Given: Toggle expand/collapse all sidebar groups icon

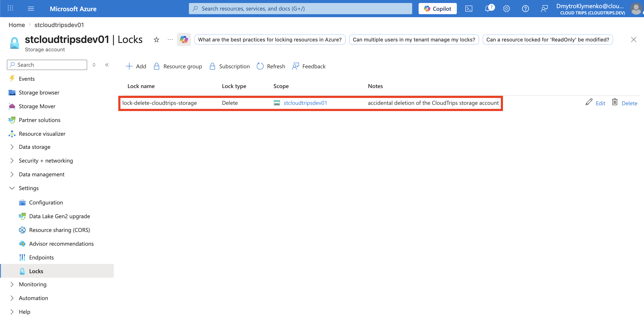Looking at the screenshot, I should click(94, 65).
